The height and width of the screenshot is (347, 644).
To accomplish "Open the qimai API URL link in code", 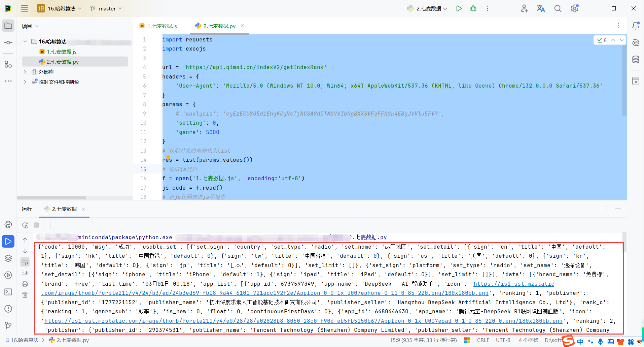I will [254, 67].
